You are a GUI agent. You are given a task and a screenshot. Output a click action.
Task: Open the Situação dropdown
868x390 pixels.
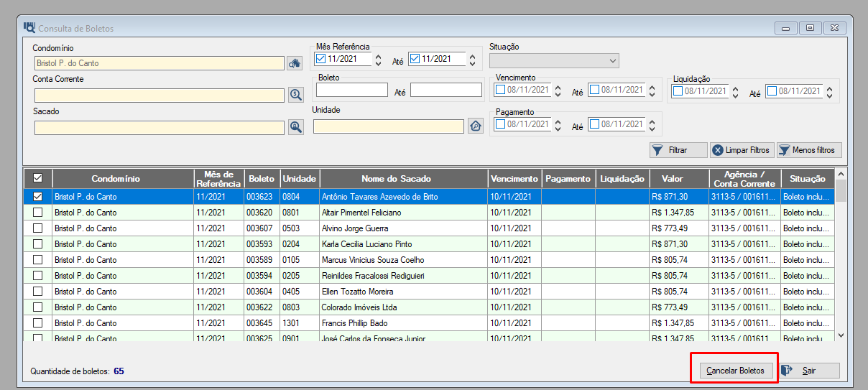(554, 60)
